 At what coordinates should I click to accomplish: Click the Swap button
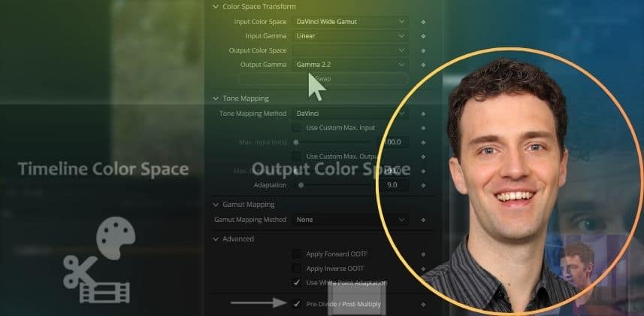point(323,79)
